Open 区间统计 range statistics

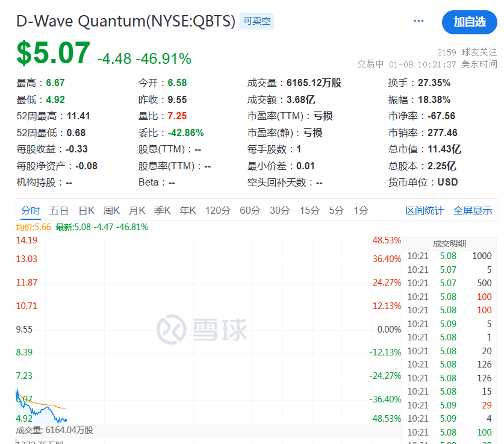424,210
